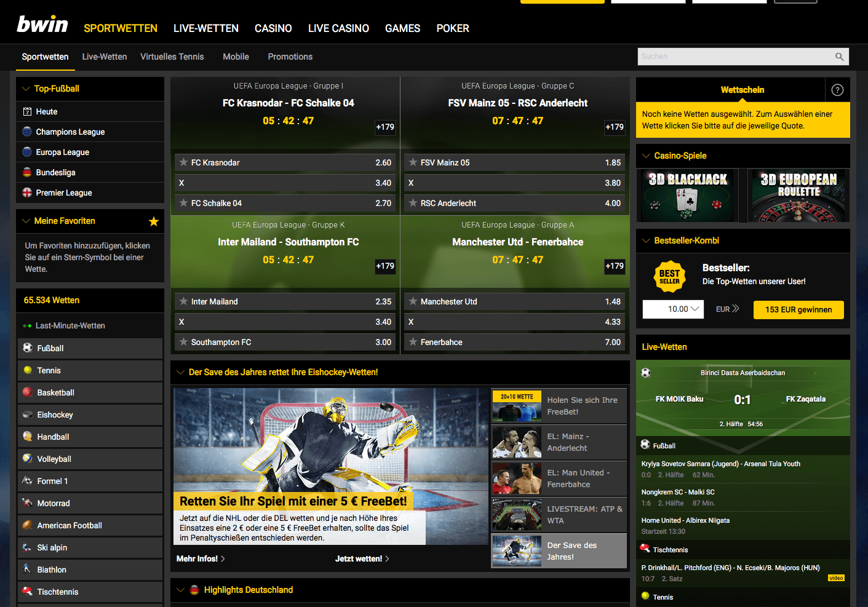Open the 10.00 stake amount dropdown
Image resolution: width=868 pixels, height=607 pixels.
point(673,309)
